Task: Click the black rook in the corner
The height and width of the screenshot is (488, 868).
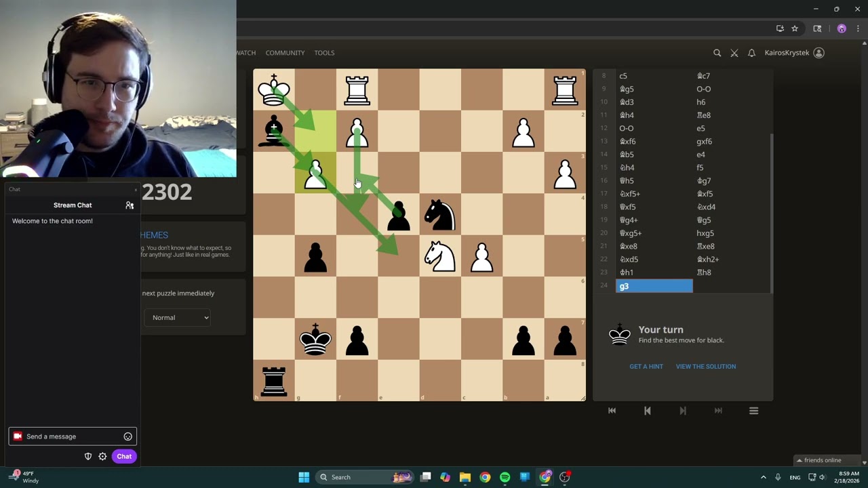Action: pyautogui.click(x=274, y=380)
